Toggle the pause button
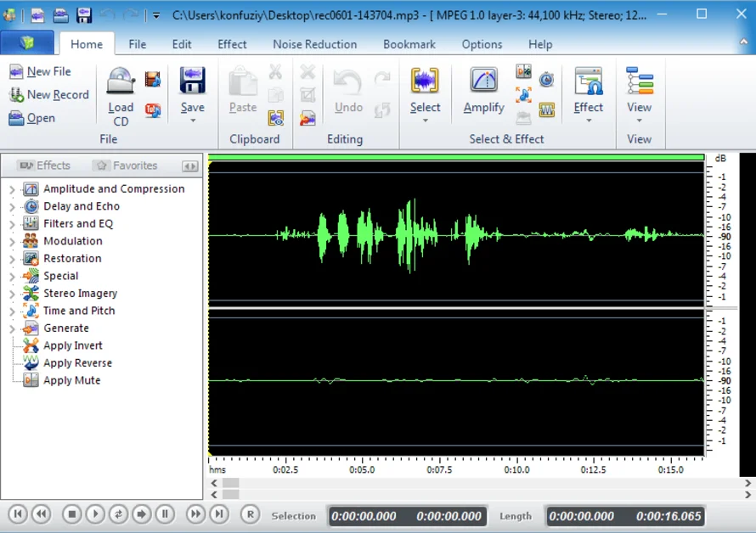 (x=165, y=514)
